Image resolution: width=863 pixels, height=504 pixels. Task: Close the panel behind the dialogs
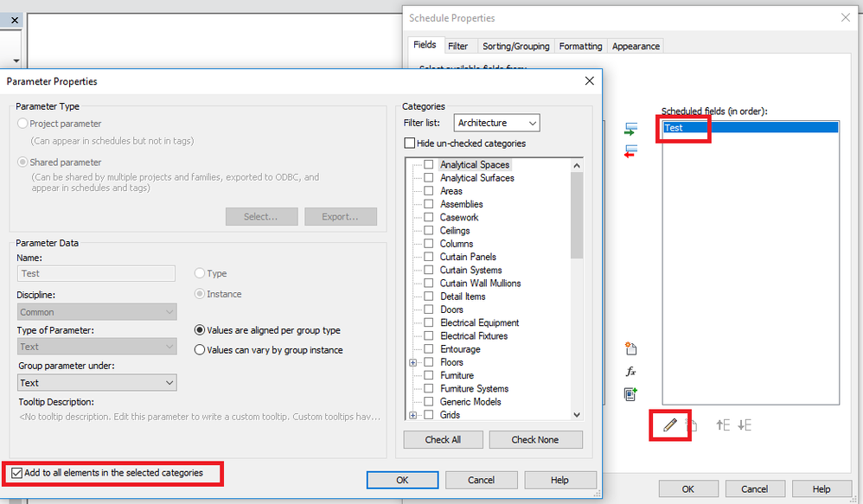pyautogui.click(x=15, y=21)
